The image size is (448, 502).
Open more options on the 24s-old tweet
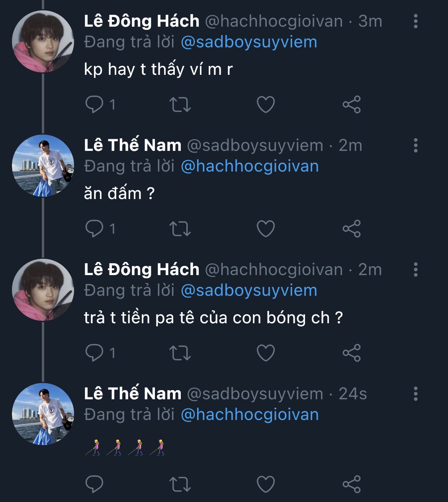coord(415,394)
